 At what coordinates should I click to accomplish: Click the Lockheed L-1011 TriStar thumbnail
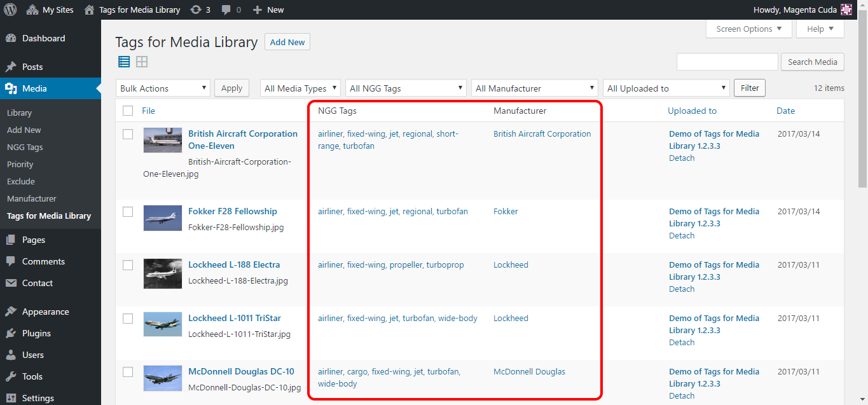click(x=163, y=324)
